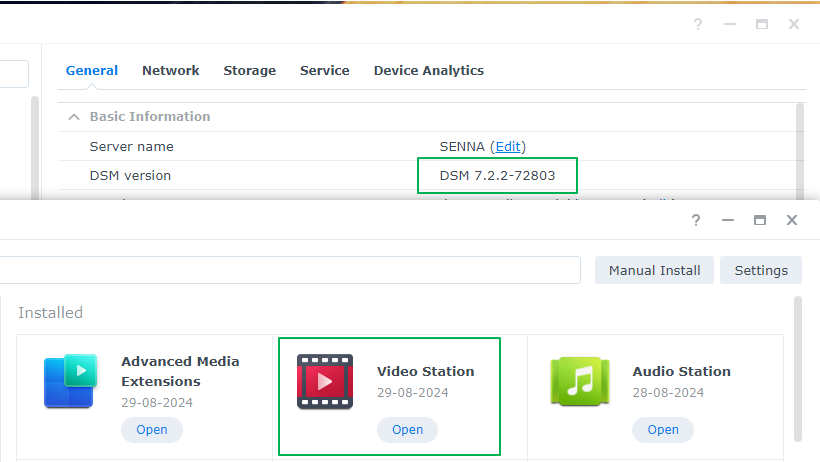The image size is (820, 462).
Task: Click the green Audio Station icon
Action: coord(580,381)
